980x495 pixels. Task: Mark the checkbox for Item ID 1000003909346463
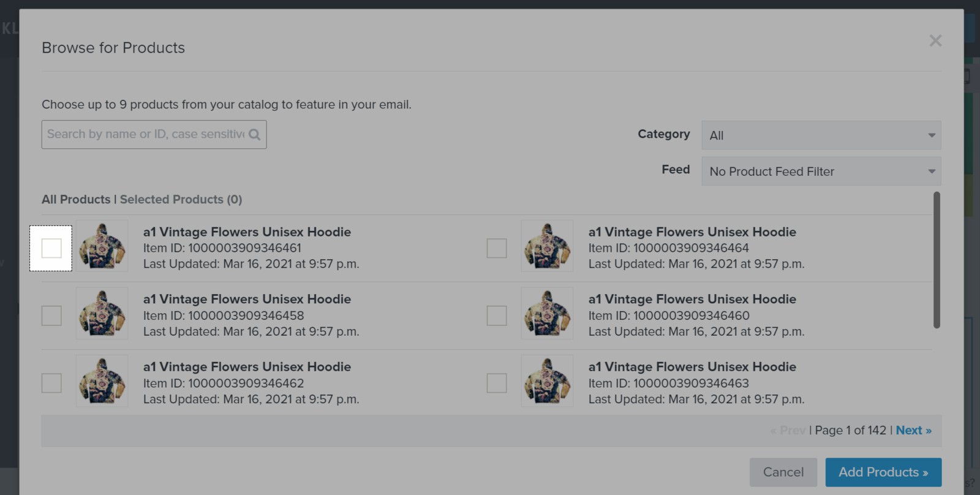496,382
